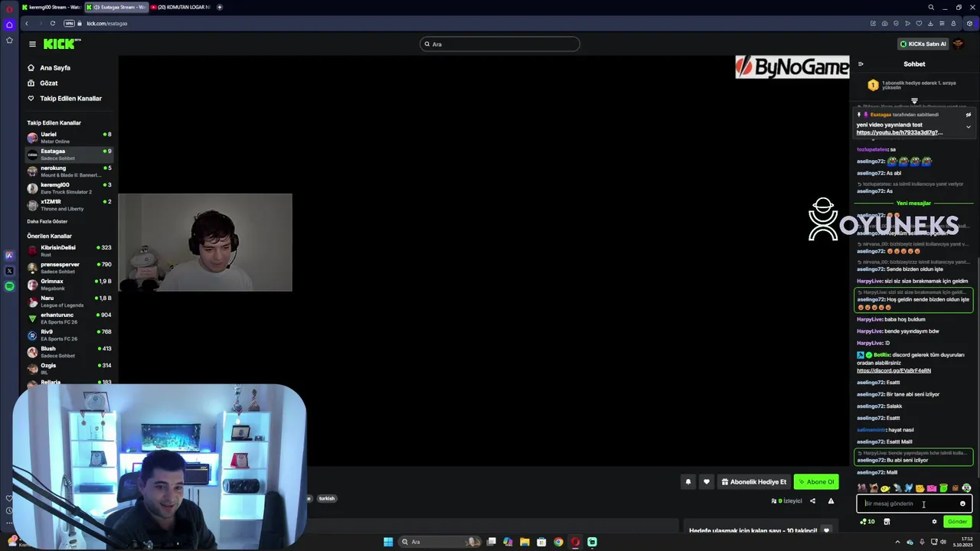
Task: Open Spotify in Opera sidebar
Action: [9, 286]
